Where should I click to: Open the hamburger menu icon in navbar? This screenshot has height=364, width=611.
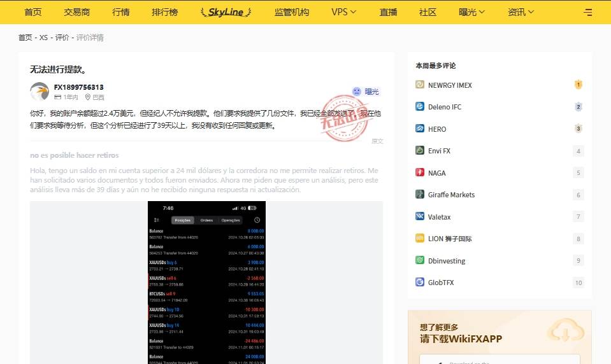tap(587, 13)
